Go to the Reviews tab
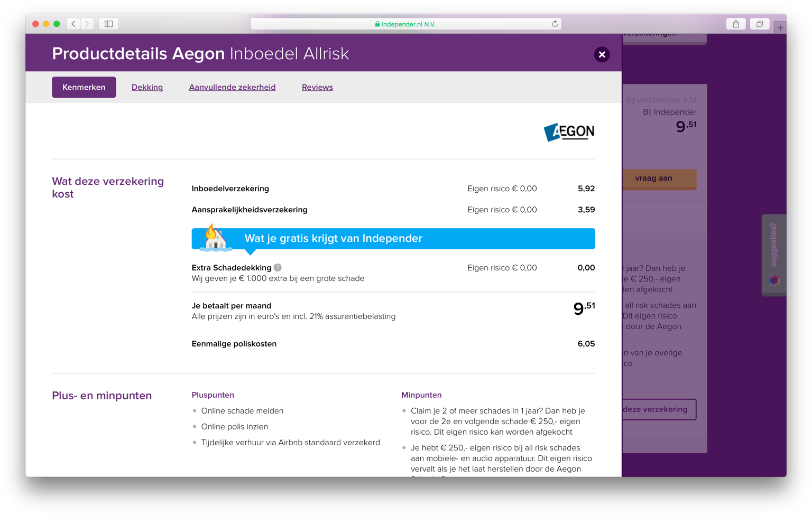 tap(317, 87)
